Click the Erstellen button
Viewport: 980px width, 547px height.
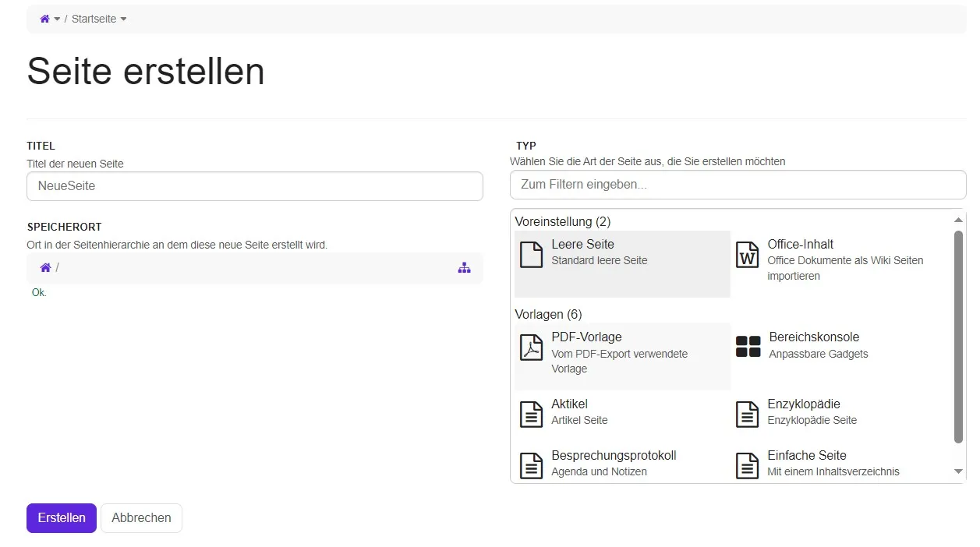62,518
